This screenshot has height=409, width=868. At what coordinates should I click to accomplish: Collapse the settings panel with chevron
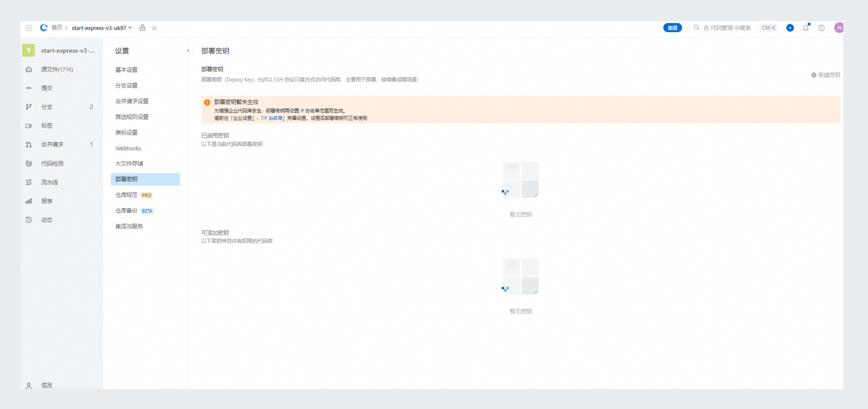188,51
